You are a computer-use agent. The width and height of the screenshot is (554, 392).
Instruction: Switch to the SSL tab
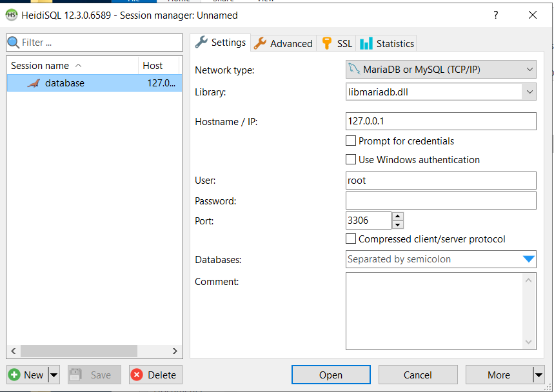[x=337, y=43]
